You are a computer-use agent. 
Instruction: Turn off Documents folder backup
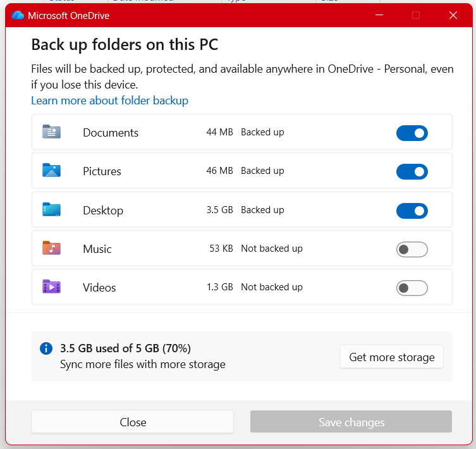point(412,133)
